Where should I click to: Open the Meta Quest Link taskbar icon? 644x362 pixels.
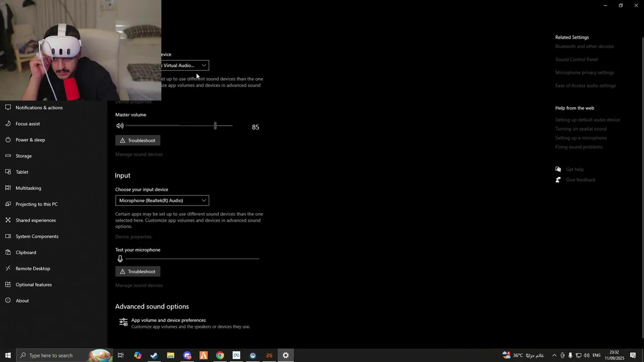pyautogui.click(x=236, y=355)
